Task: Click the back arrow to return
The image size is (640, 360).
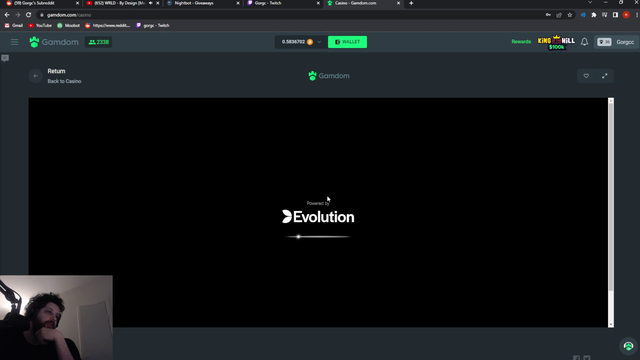Action: pos(36,76)
